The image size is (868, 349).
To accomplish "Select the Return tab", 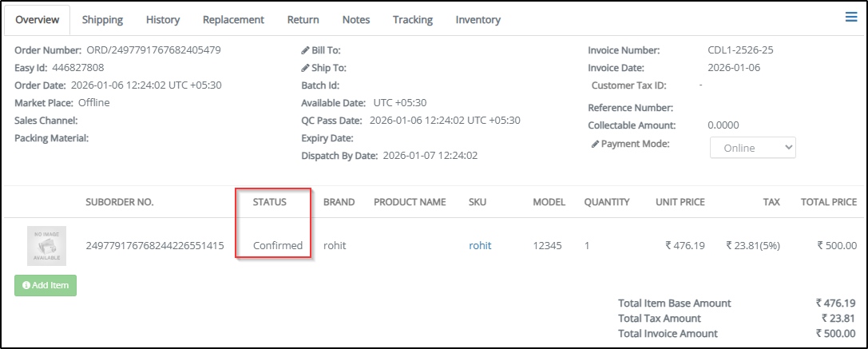I will [303, 19].
